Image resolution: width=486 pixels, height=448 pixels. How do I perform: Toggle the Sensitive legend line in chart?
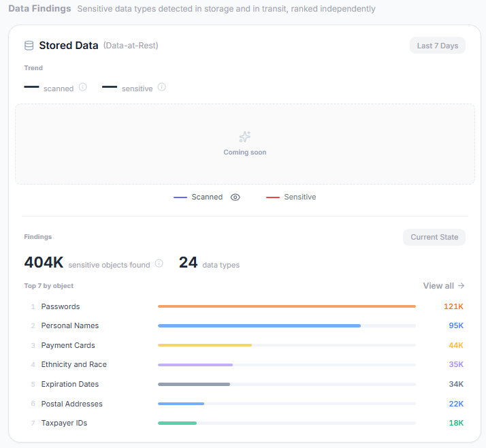(x=273, y=197)
